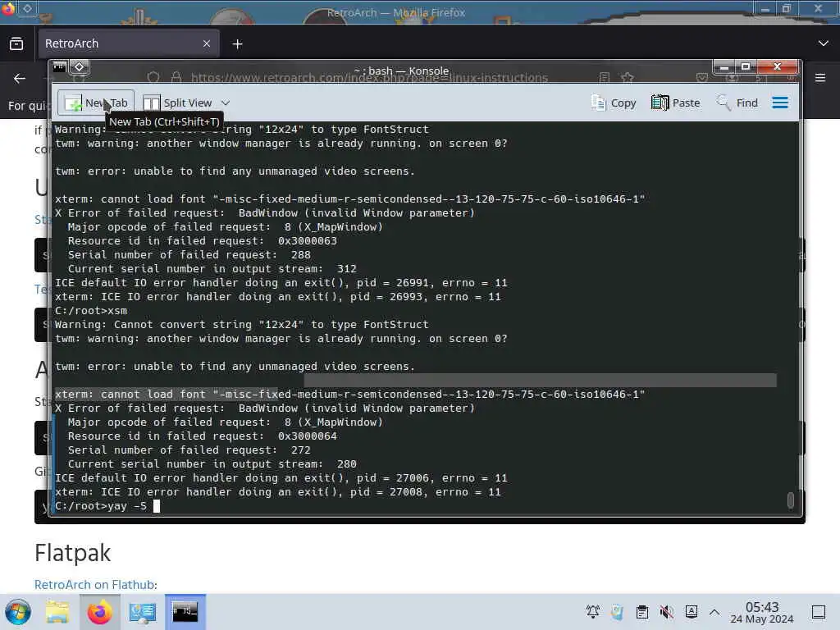This screenshot has width=840, height=630.
Task: Click the Split View button in Konsole
Action: (177, 103)
